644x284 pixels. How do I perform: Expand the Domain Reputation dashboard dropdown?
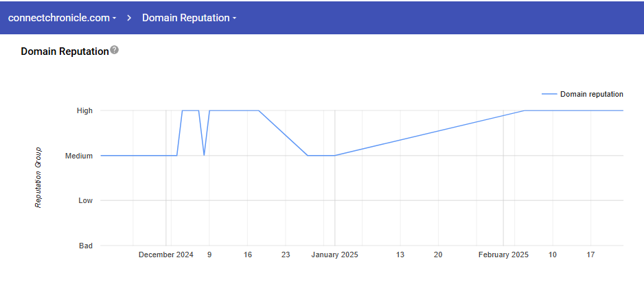click(x=189, y=18)
